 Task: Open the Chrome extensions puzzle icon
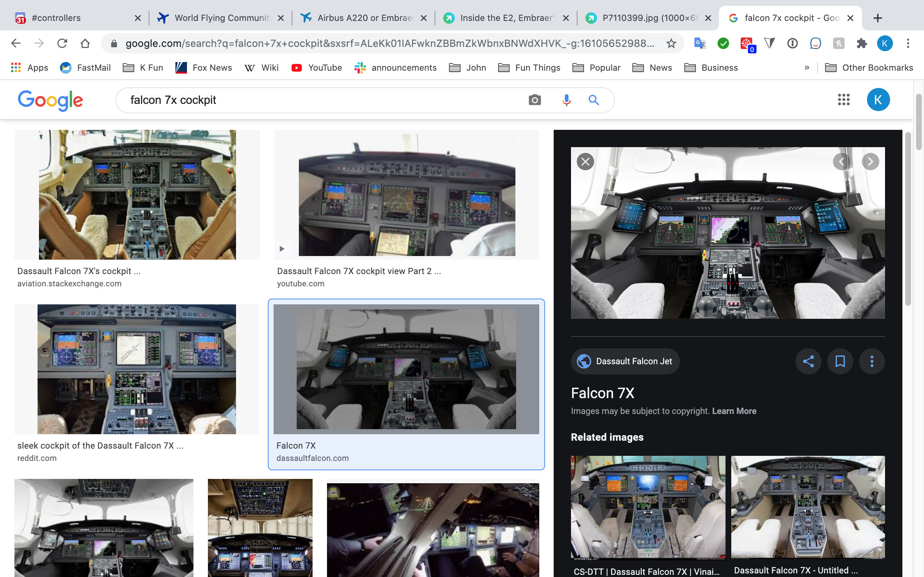[x=862, y=44]
